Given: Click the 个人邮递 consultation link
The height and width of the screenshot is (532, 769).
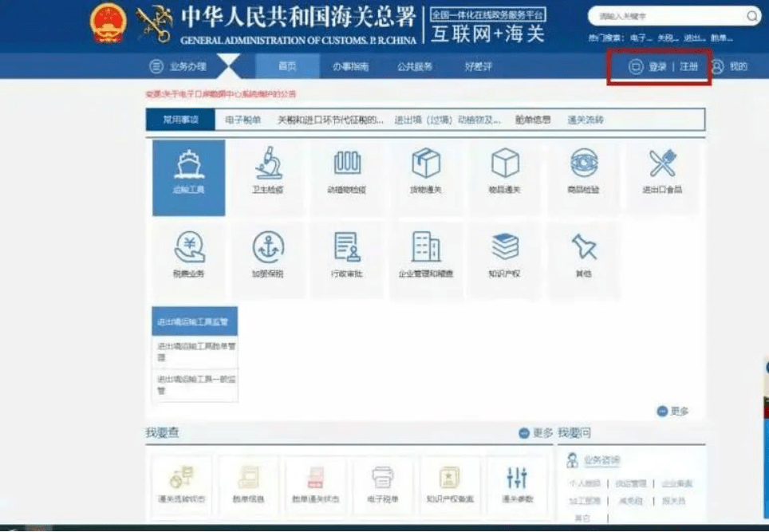Looking at the screenshot, I should (x=585, y=483).
